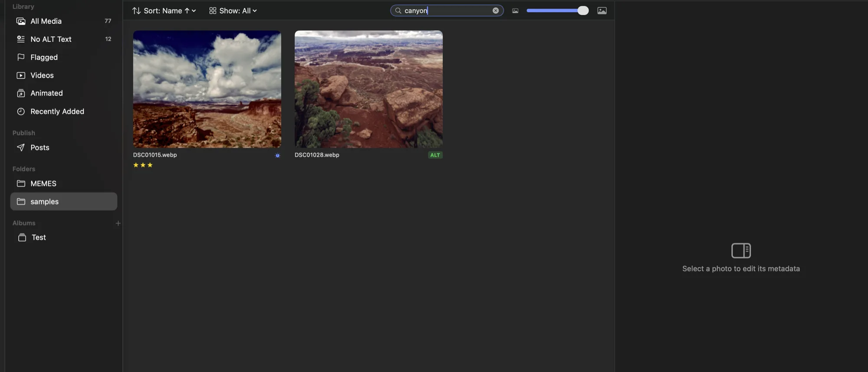Screen dimensions: 868x372
Task: Click the Animated sparkle icon
Action: coord(21,93)
